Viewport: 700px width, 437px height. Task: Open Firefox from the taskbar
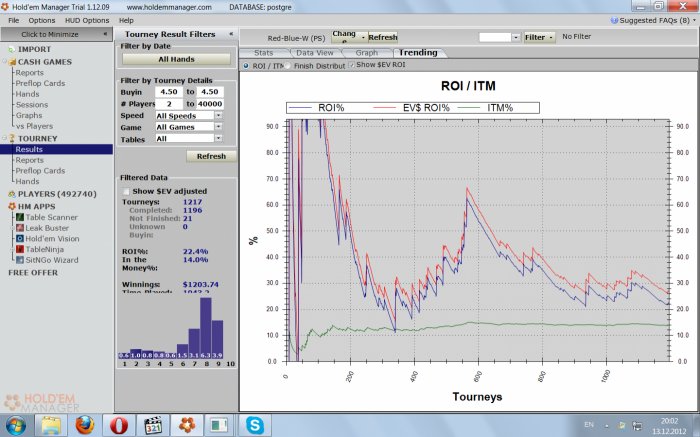click(84, 424)
